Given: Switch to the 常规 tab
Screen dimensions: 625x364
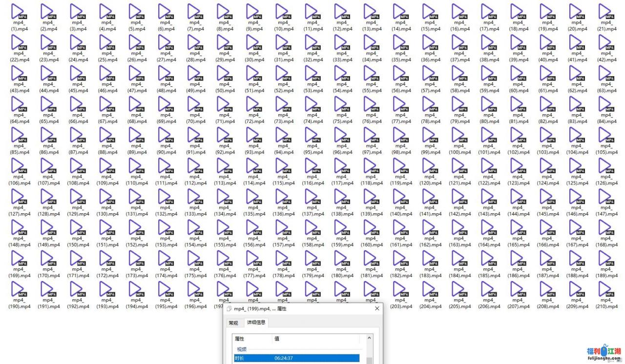Looking at the screenshot, I should coord(233,323).
